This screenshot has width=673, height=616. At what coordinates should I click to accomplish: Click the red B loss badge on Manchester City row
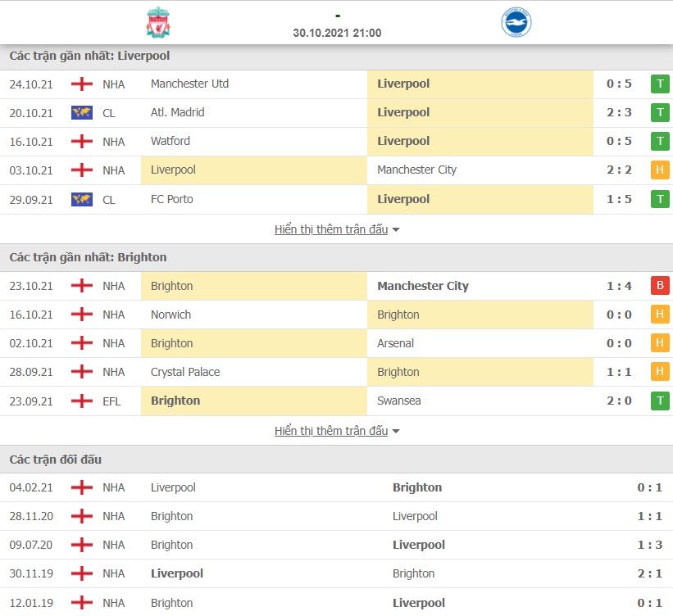point(660,286)
